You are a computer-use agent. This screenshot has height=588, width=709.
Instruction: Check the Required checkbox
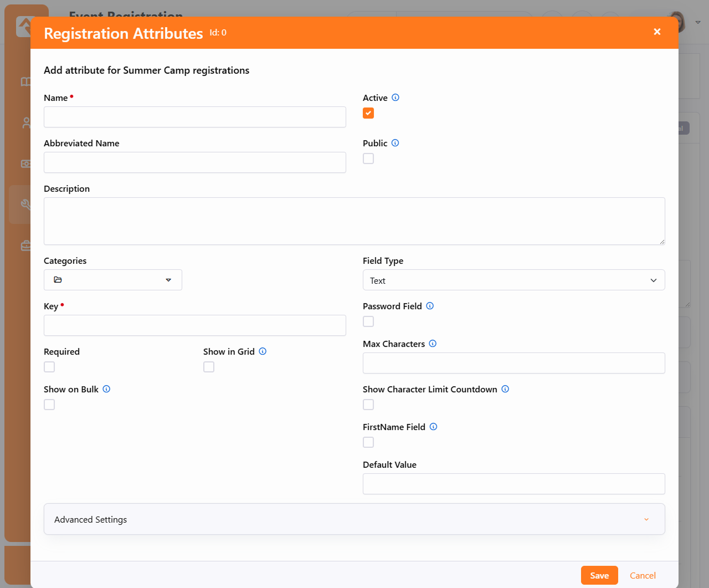(x=49, y=367)
